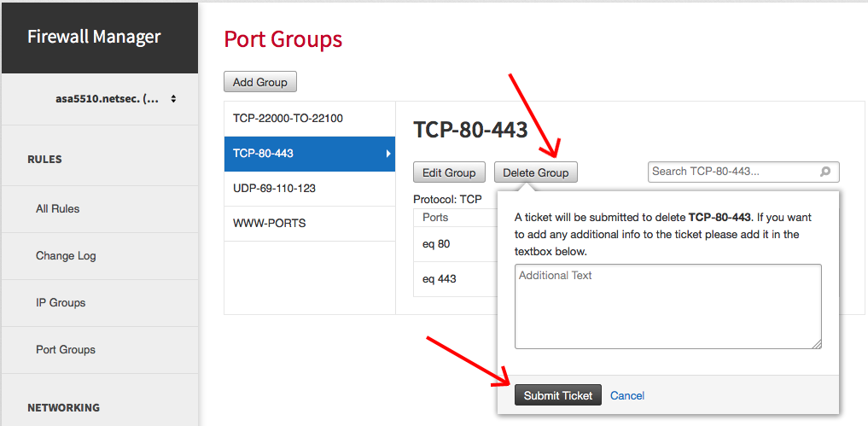The image size is (868, 426).
Task: Click into the Additional Text textbox
Action: pos(667,306)
